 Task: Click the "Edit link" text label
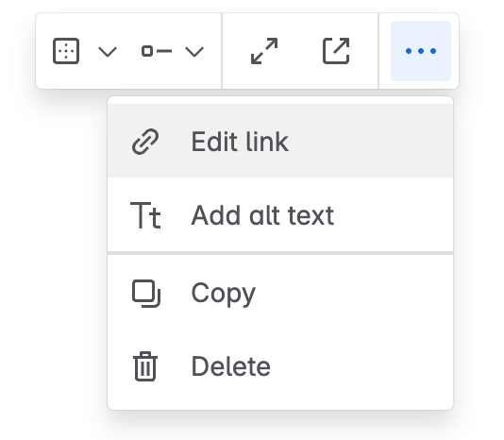pyautogui.click(x=240, y=142)
